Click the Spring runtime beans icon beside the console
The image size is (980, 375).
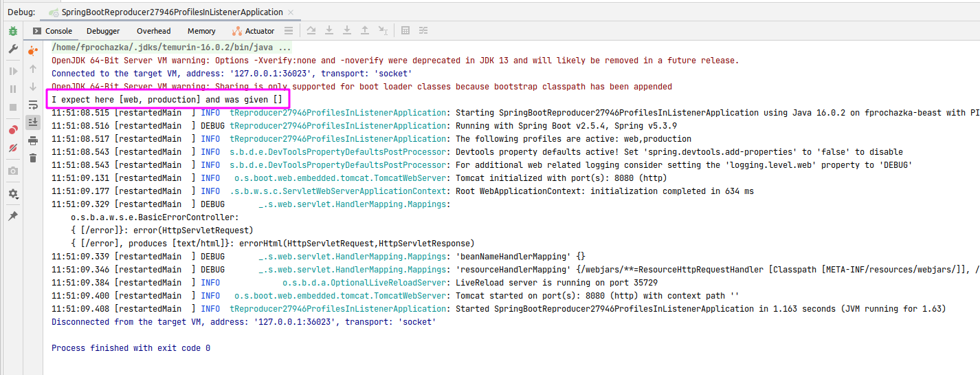coord(33,50)
